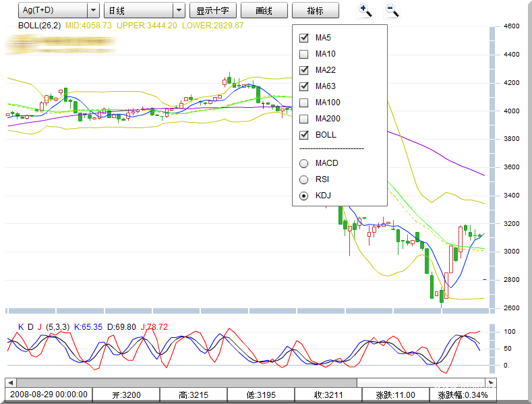Check the MA200 option
Screen dimensions: 532x404
[x=303, y=119]
